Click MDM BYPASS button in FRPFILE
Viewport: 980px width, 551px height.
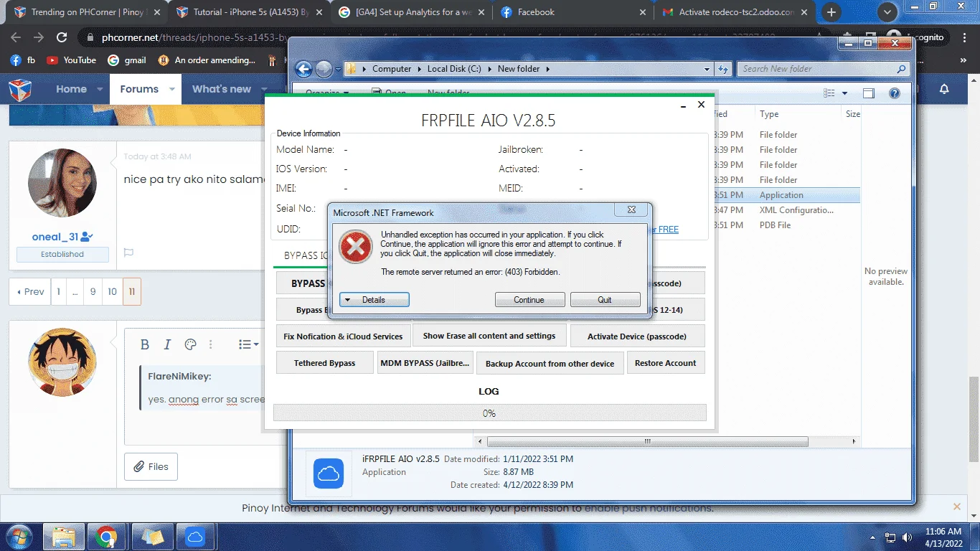click(425, 363)
